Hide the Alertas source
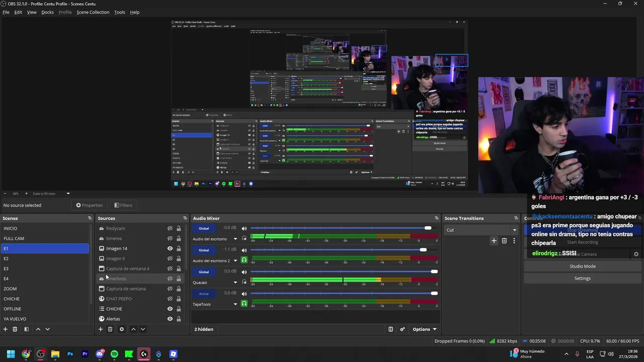This screenshot has width=644, height=362. 170,319
